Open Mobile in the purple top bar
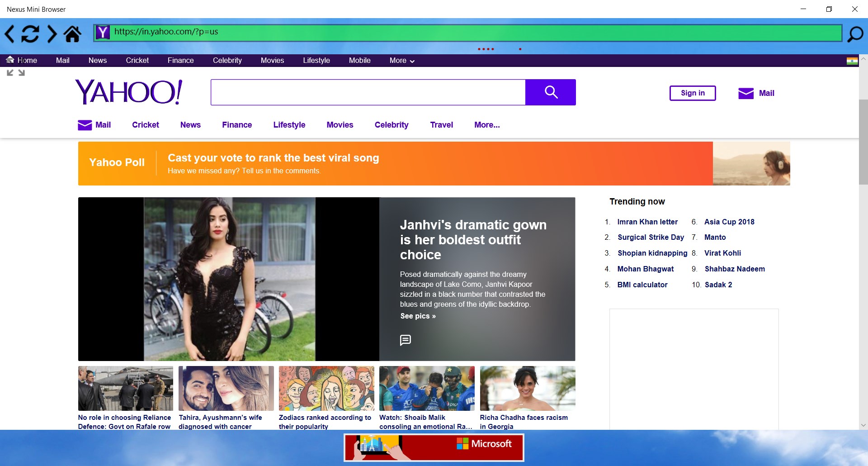The width and height of the screenshot is (868, 466). pyautogui.click(x=360, y=61)
